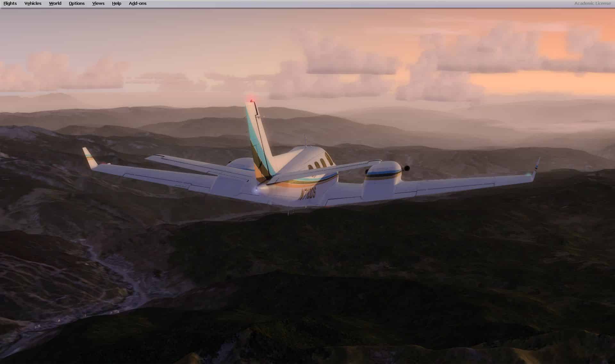Screen dimensions: 615x364
Task: Click the aircraft registration number on fuselage
Action: 307,194
